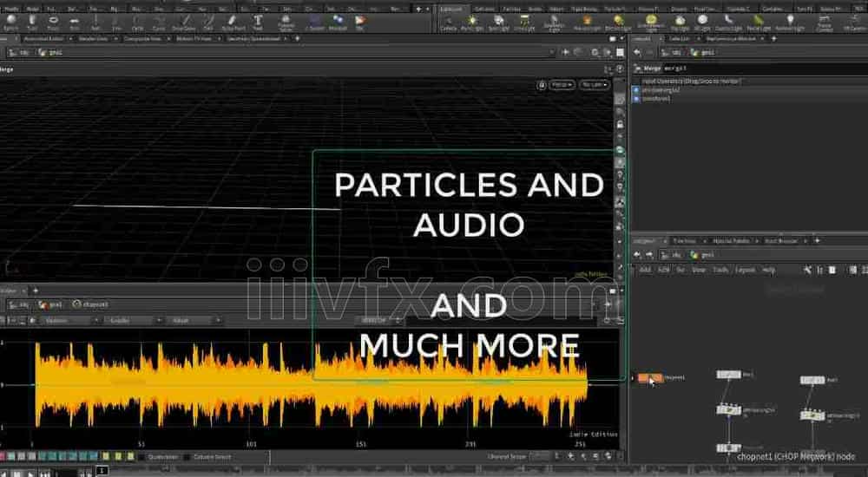Open the Material Palette tab
868x477 pixels.
(x=730, y=241)
